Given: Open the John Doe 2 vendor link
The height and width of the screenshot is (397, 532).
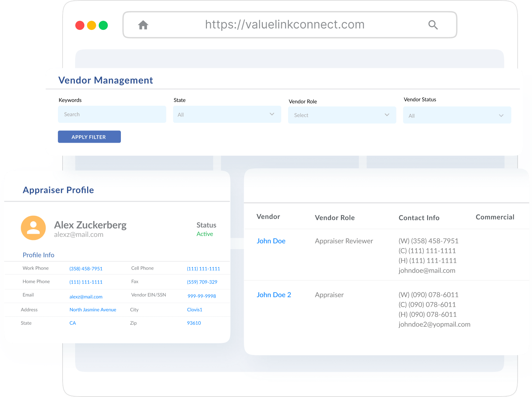Looking at the screenshot, I should [x=274, y=295].
